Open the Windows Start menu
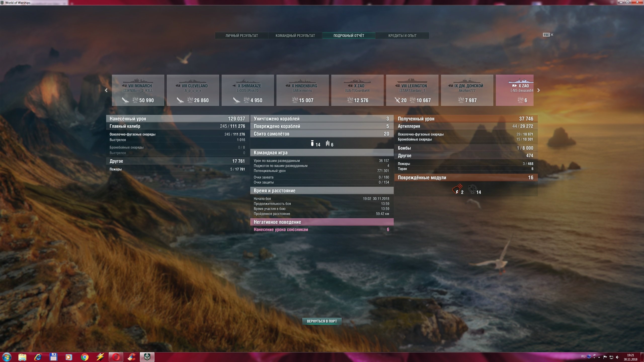Screen dimensions: 644x362 (7, 357)
